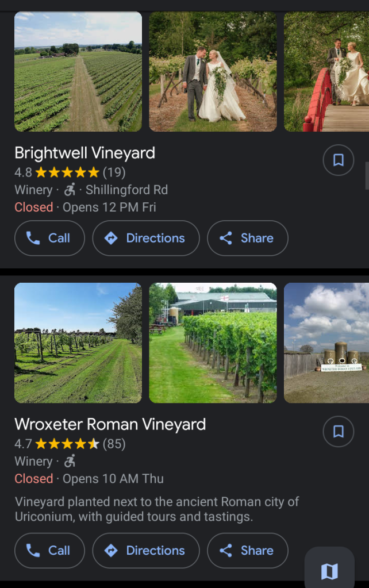View Wroxeter's 85 reviews rating
This screenshot has height=588, width=369.
tap(114, 443)
